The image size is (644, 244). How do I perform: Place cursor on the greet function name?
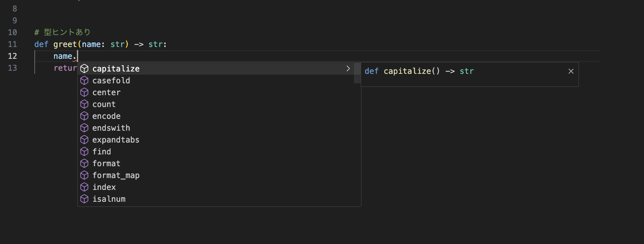65,44
